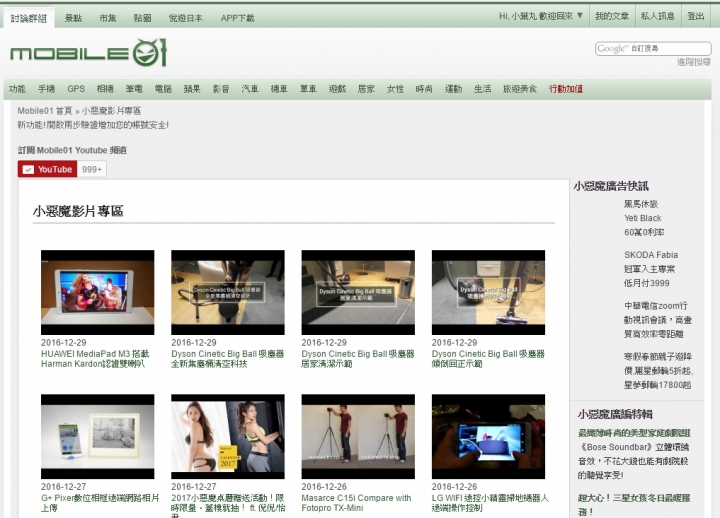
Task: Select the 悅遊日本 tab
Action: (x=186, y=18)
